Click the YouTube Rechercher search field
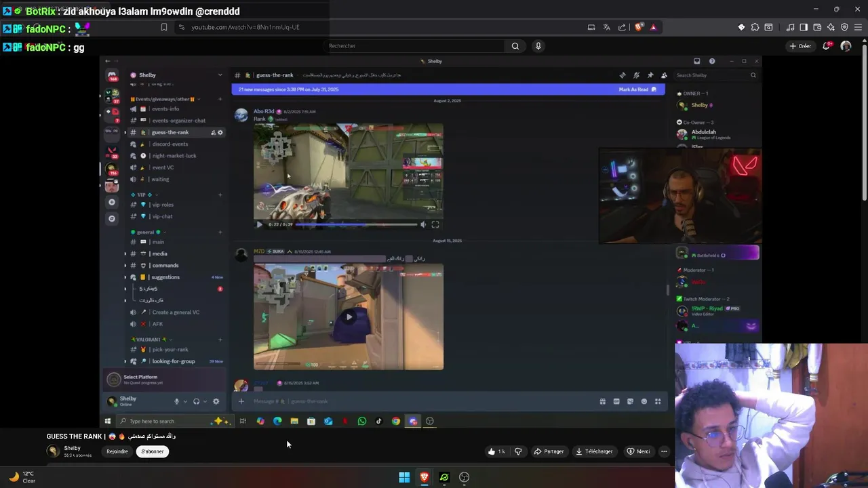 (415, 46)
